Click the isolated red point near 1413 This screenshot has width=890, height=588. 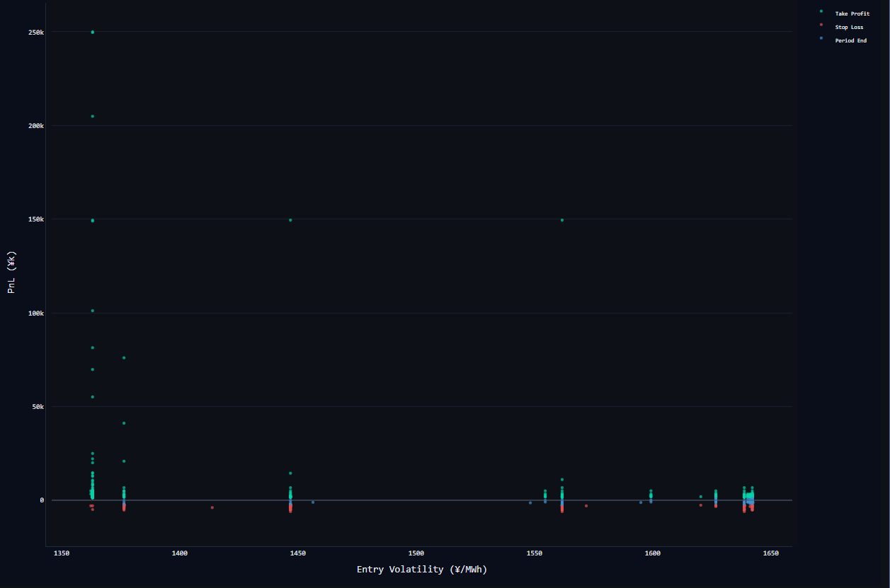[x=212, y=507]
